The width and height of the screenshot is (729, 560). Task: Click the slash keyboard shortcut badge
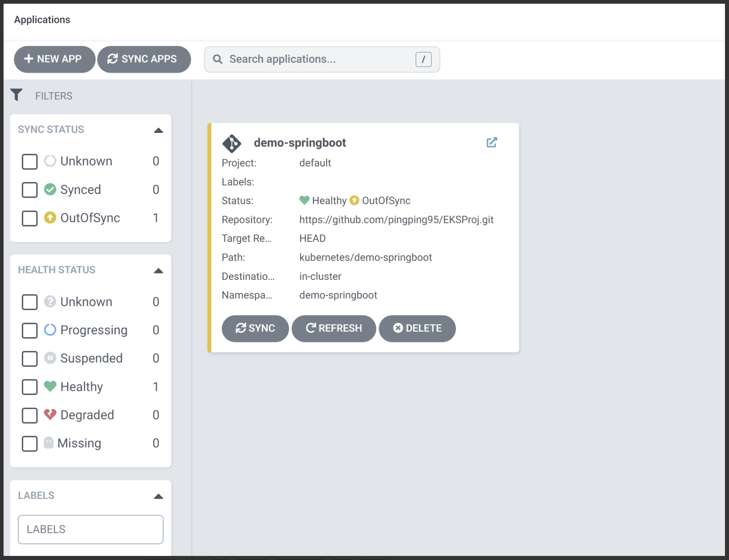point(423,60)
